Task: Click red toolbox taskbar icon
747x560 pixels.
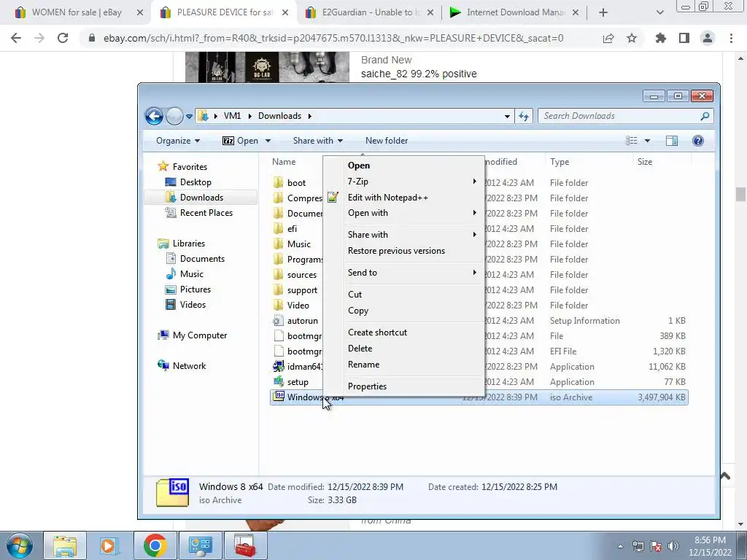Action: tap(245, 545)
